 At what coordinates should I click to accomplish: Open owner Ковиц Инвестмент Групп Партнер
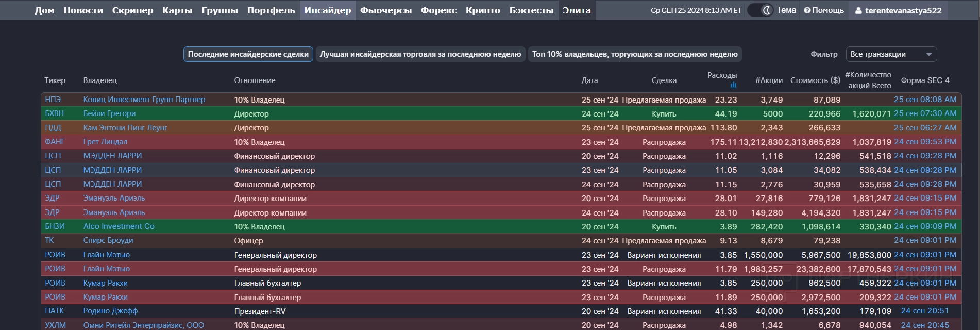pyautogui.click(x=144, y=100)
